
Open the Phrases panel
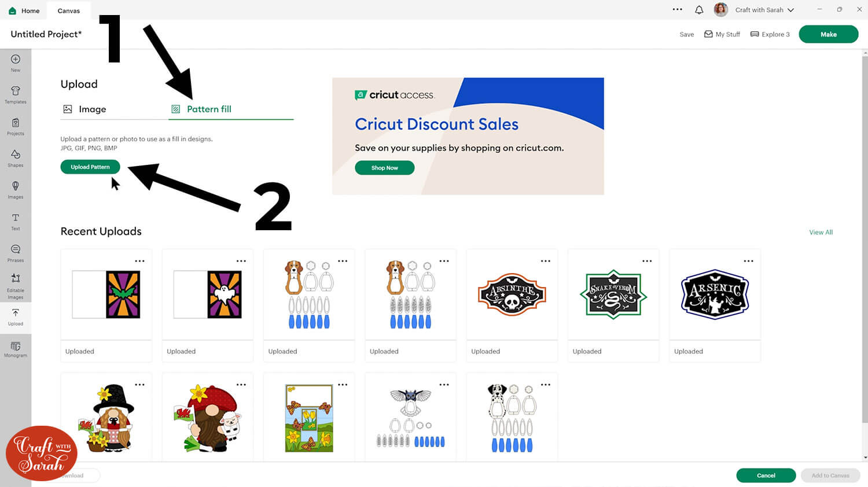click(x=16, y=253)
